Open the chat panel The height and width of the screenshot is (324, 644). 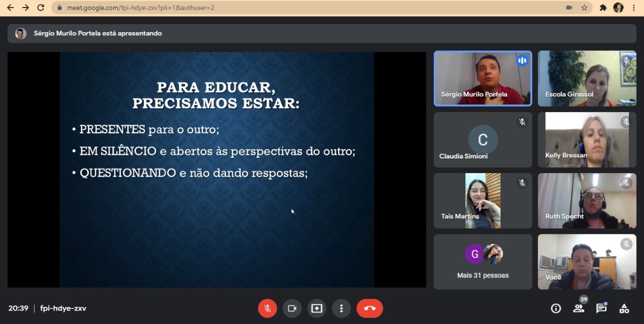(601, 308)
